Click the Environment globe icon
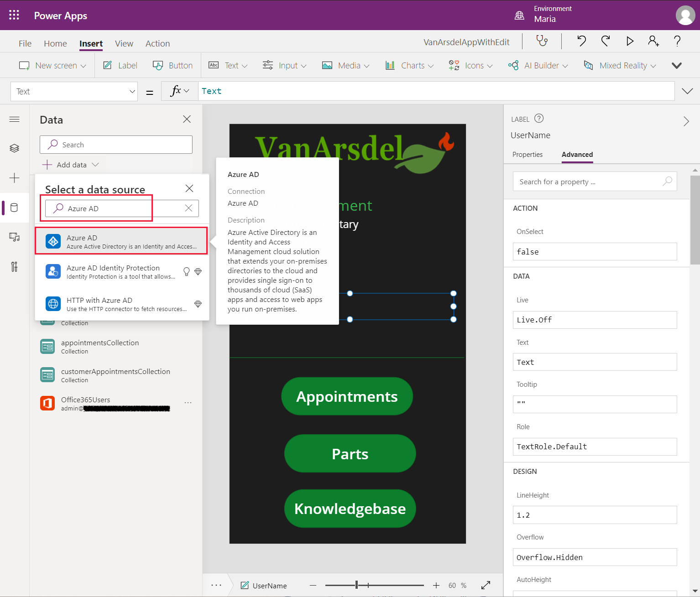The height and width of the screenshot is (597, 700). pos(519,15)
